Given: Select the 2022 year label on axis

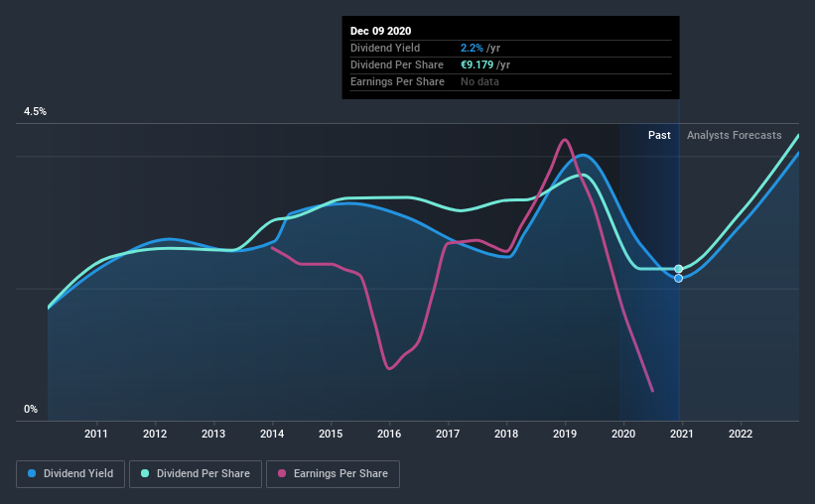Looking at the screenshot, I should (741, 434).
